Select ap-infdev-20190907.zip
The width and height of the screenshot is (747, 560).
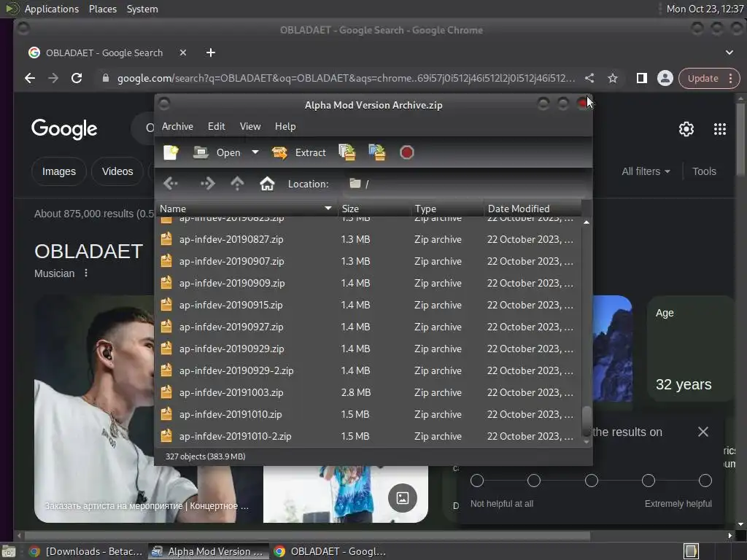(x=368, y=261)
